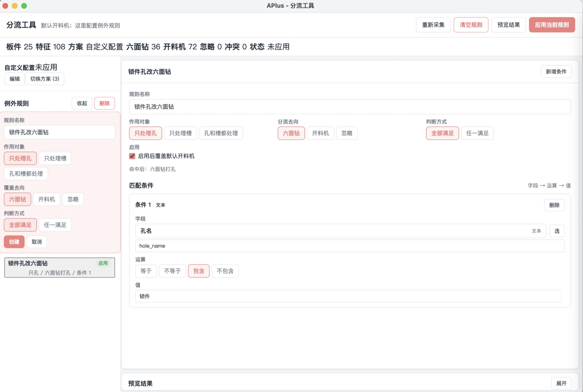Image resolution: width=583 pixels, height=392 pixels.
Task: Open the 切换方案 (3) scheme switcher
Action: point(45,79)
